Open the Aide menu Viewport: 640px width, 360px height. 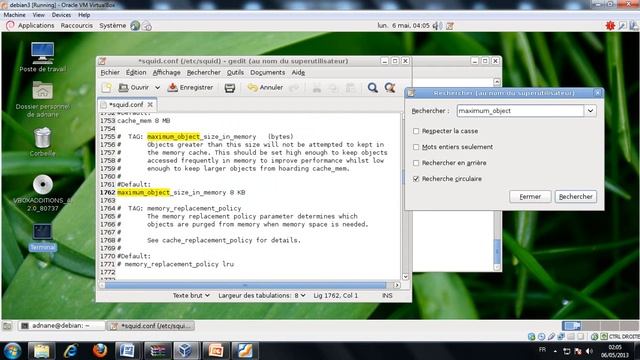tap(298, 72)
